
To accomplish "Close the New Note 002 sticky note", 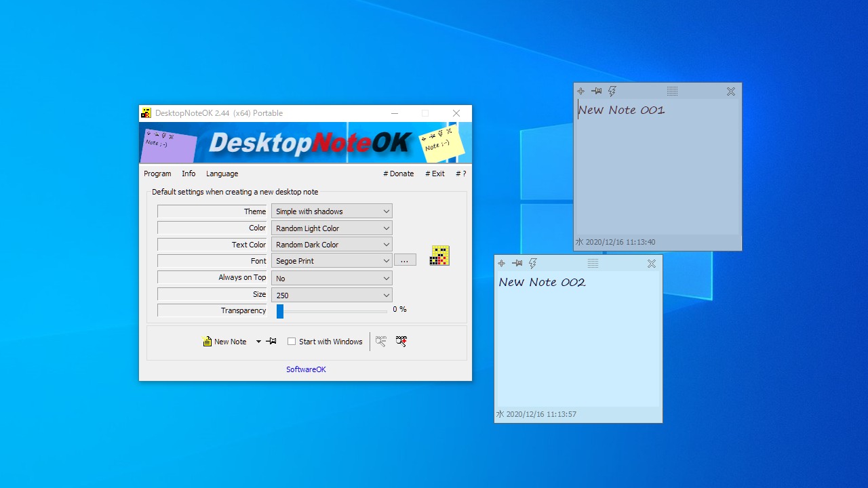I will [x=652, y=264].
